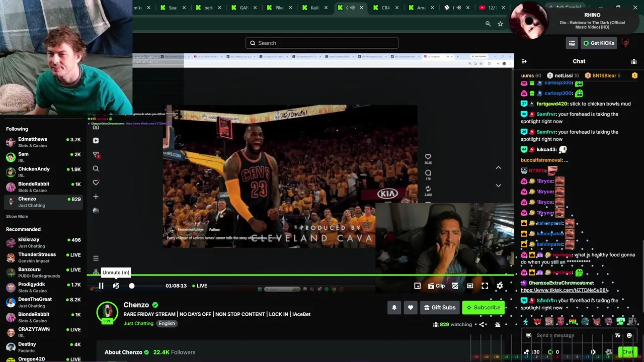Claim KICKs with Get KICKs button

tap(599, 43)
